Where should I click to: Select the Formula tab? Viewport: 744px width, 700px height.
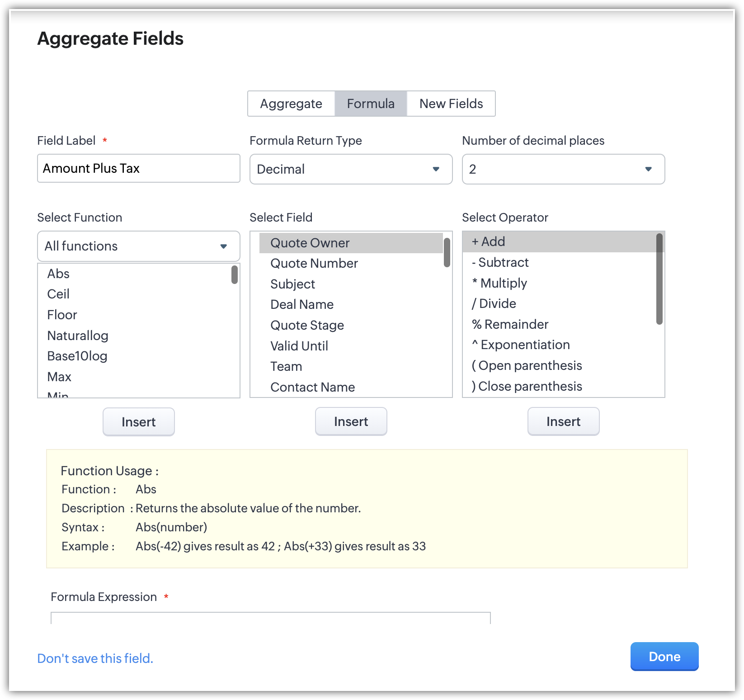click(371, 104)
